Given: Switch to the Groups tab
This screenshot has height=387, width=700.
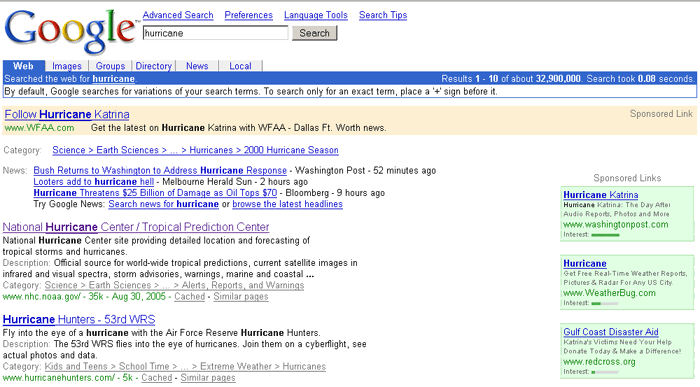Looking at the screenshot, I should click(110, 66).
